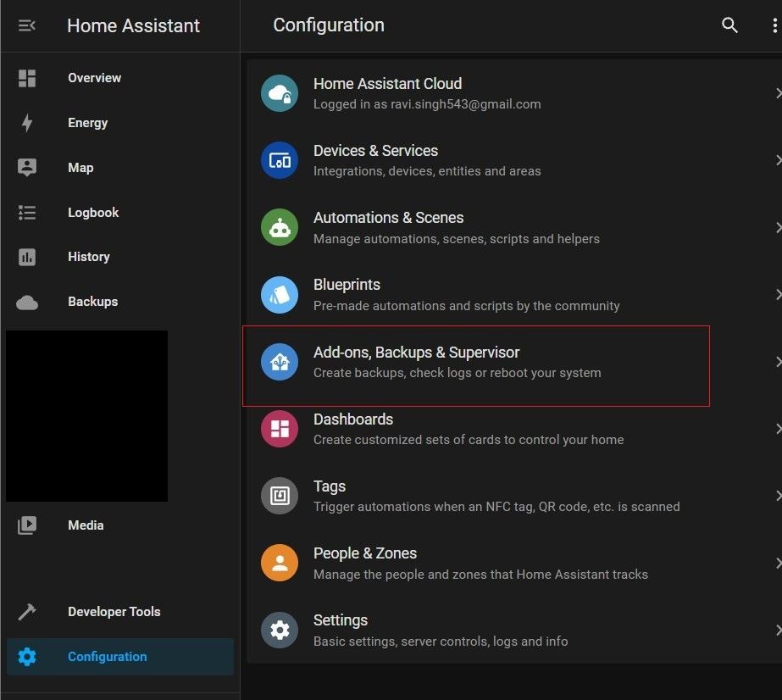Click the Settings gear icon
Image resolution: width=782 pixels, height=700 pixels.
[x=280, y=630]
